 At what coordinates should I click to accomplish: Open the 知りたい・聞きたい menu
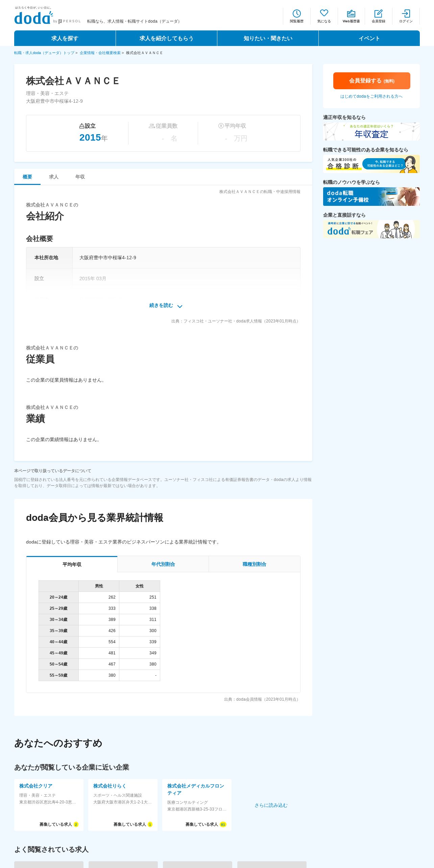(268, 38)
